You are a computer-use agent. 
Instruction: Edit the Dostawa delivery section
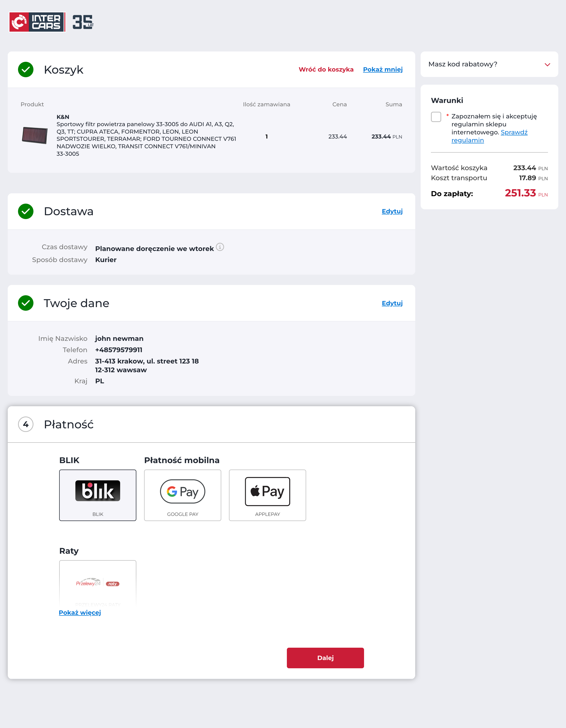392,211
